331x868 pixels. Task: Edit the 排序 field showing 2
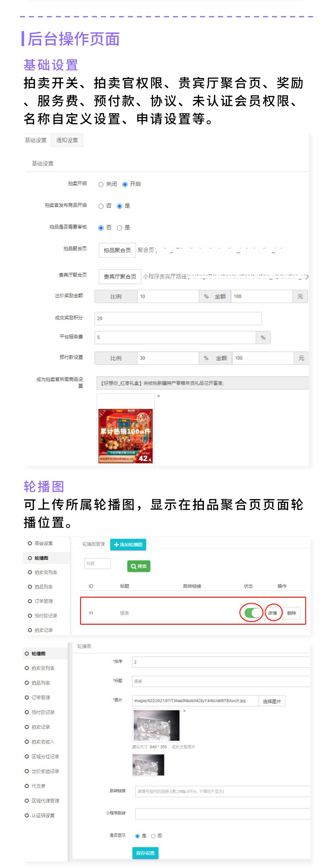click(221, 662)
